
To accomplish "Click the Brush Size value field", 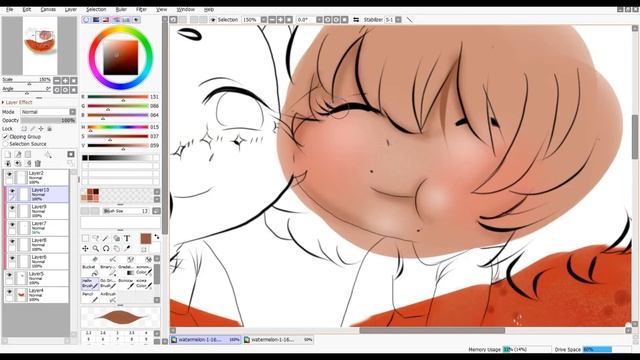I will [126, 211].
